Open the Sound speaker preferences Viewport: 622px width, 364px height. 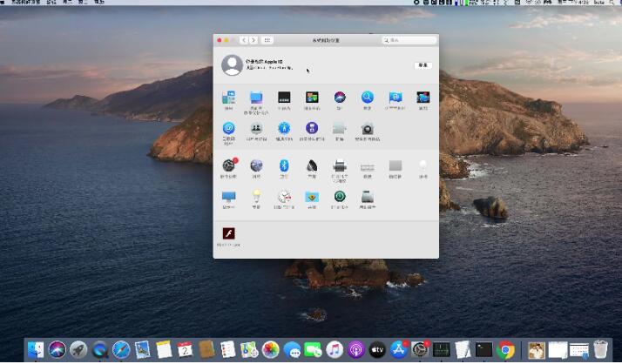pos(312,165)
